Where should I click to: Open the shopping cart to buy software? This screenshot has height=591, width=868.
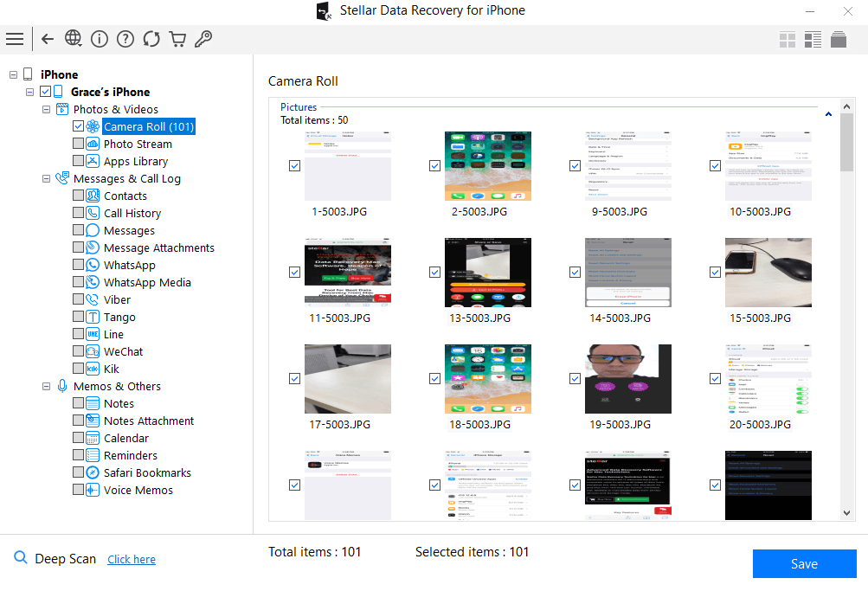pyautogui.click(x=177, y=39)
